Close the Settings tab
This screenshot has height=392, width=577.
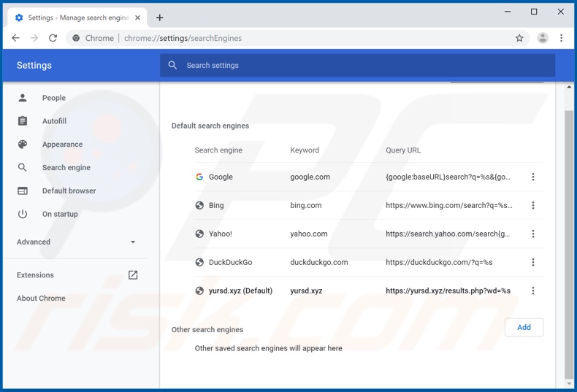(x=137, y=18)
